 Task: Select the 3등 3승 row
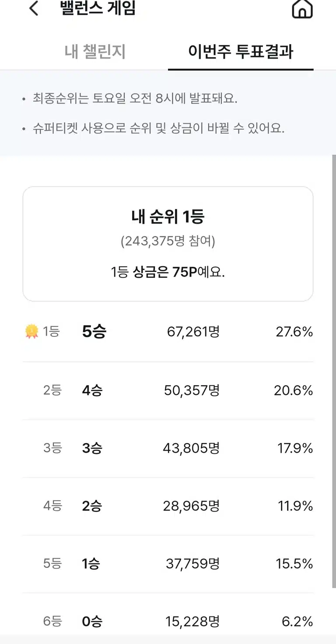click(168, 448)
